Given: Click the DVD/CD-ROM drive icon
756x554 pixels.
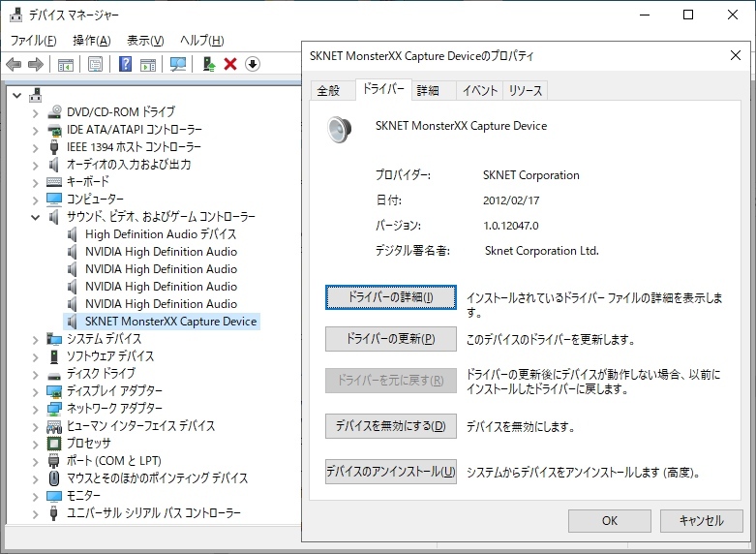Looking at the screenshot, I should [54, 112].
